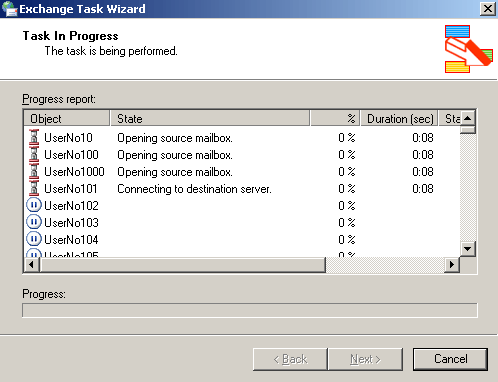The image size is (498, 382).
Task: Click the pause icon beside UserNo102
Action: pyautogui.click(x=34, y=205)
